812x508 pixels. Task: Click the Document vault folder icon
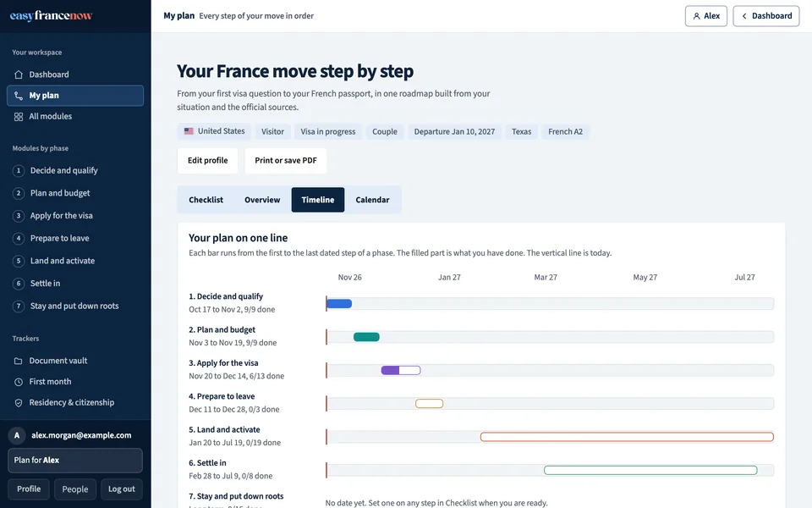(x=19, y=361)
